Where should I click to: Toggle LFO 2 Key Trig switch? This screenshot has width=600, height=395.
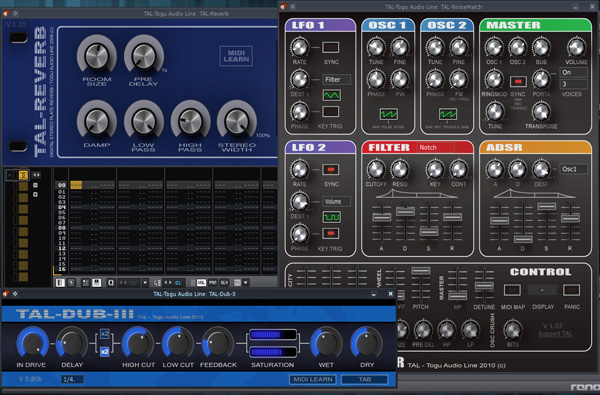(x=330, y=233)
